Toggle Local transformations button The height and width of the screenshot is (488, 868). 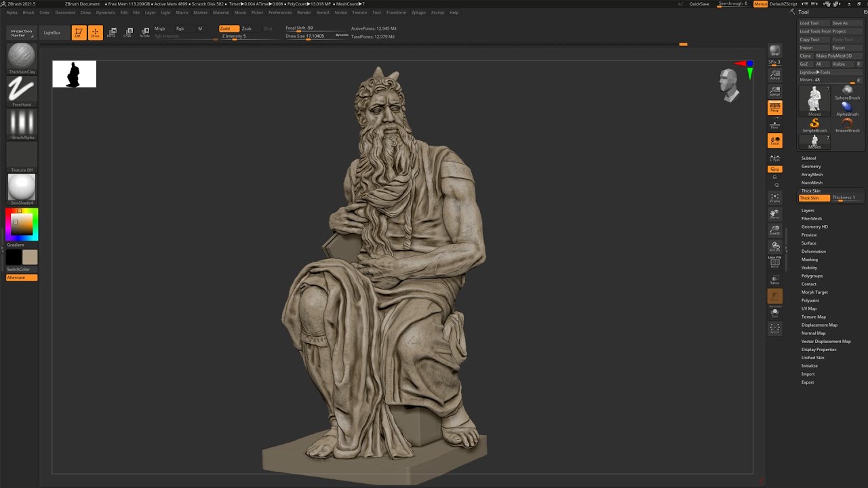tap(774, 140)
